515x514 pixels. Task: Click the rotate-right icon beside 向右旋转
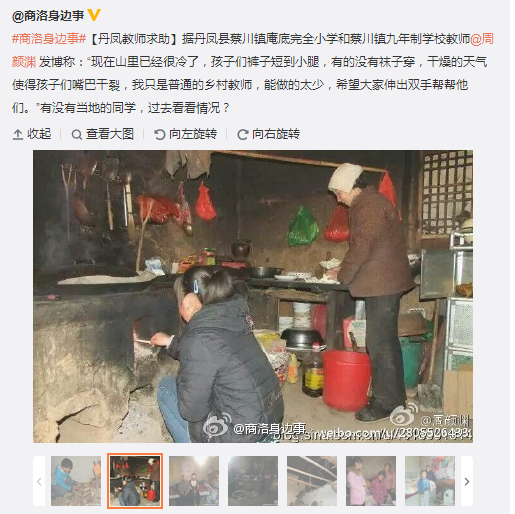click(242, 134)
